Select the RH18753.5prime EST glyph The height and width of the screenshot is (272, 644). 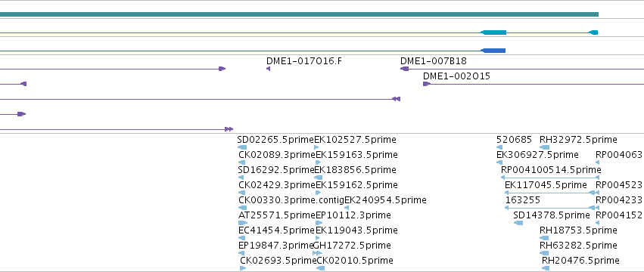(545, 238)
